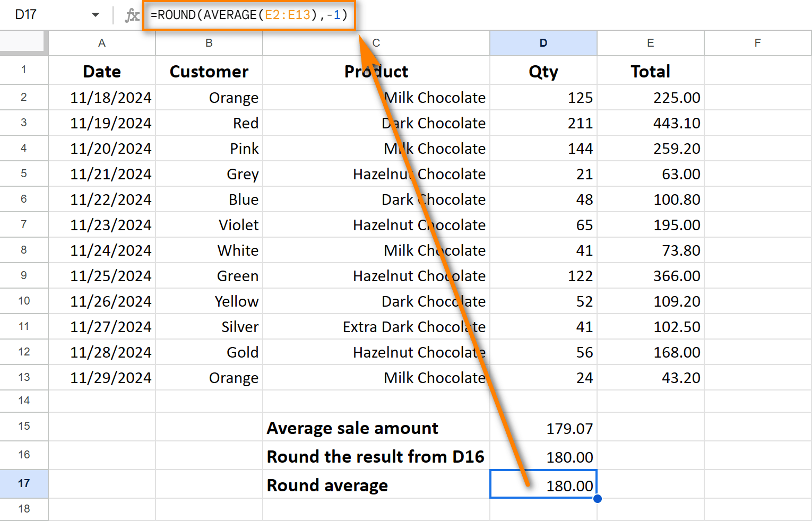Select the Total value 443.10 cell
This screenshot has height=521, width=812.
(x=650, y=123)
